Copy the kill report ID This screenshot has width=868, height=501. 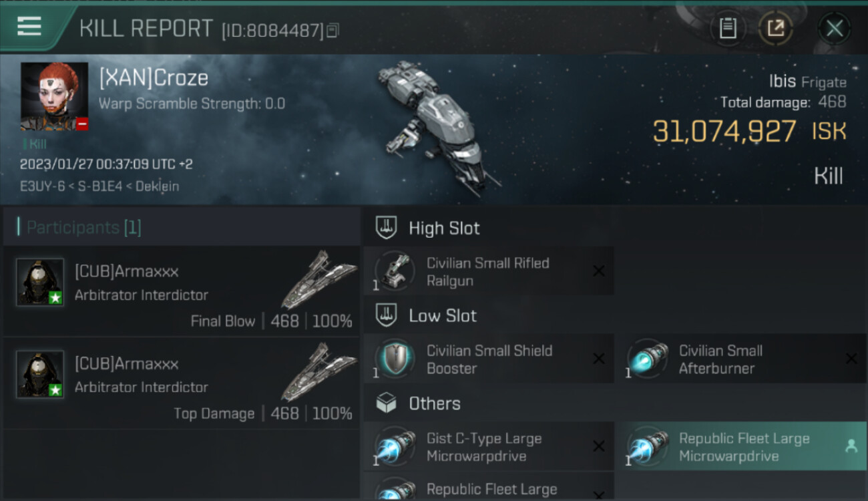click(333, 30)
